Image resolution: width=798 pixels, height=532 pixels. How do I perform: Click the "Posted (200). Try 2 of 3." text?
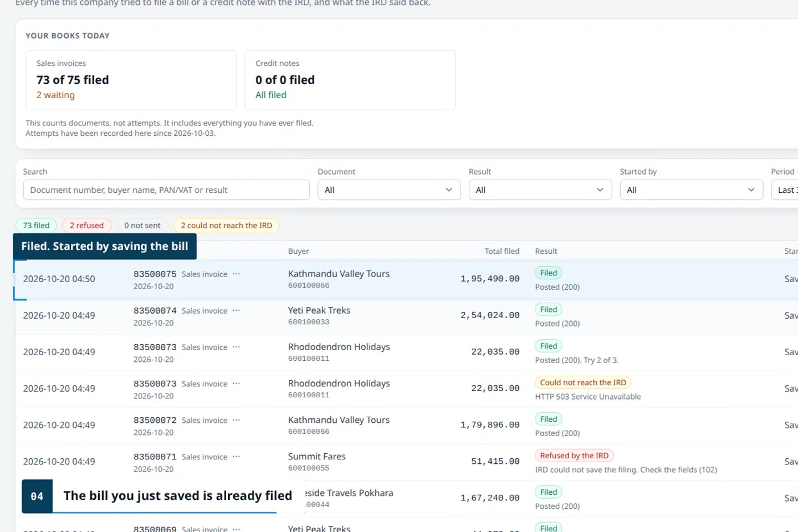click(577, 360)
